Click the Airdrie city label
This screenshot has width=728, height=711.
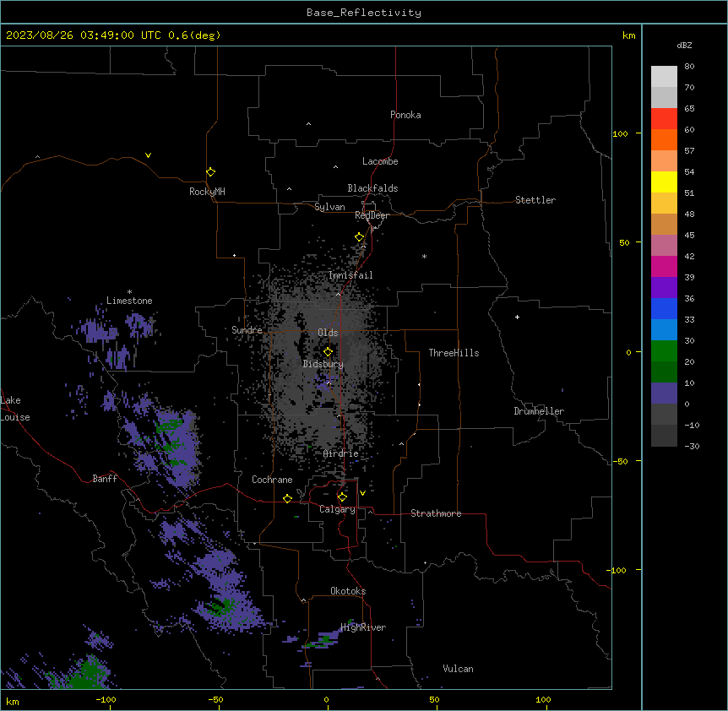[x=341, y=453]
